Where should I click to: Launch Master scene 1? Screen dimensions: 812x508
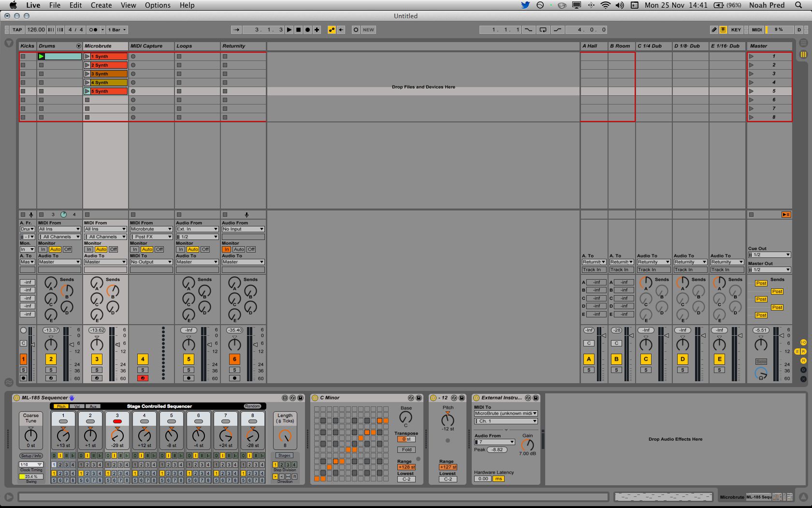(x=752, y=57)
